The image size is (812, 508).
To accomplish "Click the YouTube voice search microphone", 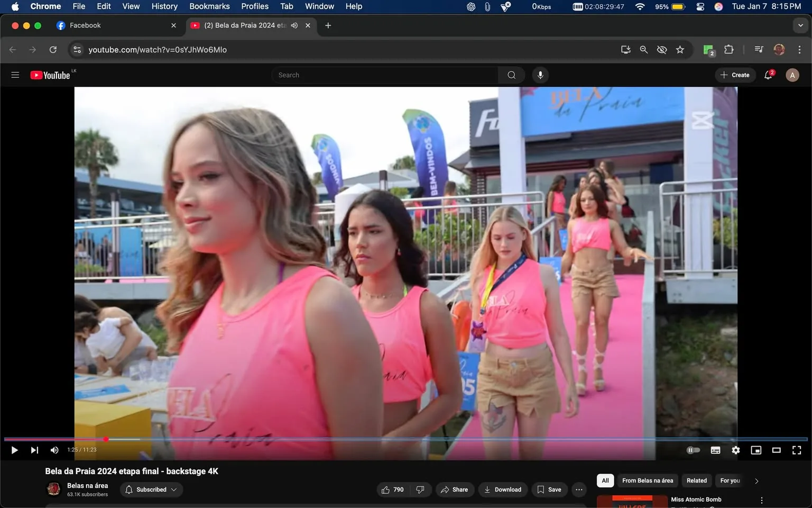I will (x=540, y=75).
